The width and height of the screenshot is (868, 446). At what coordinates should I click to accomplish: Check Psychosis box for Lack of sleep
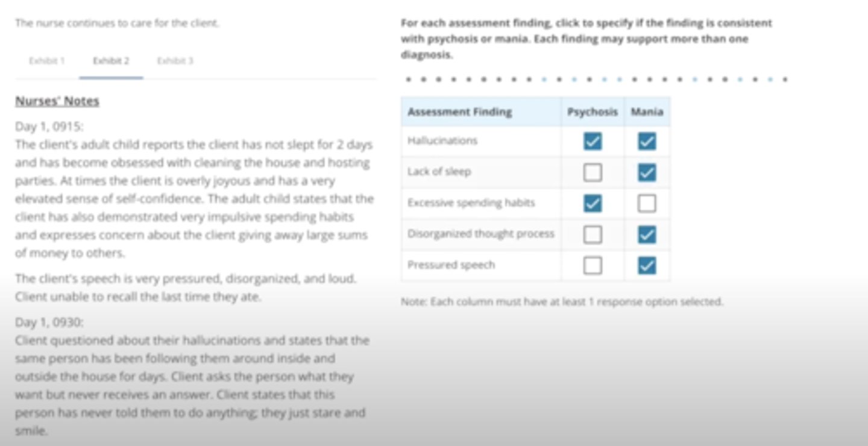[x=593, y=173]
